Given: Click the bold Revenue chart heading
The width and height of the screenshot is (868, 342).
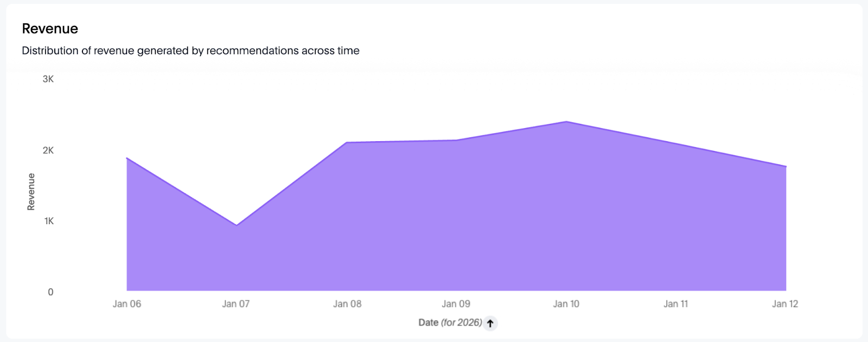Looking at the screenshot, I should [x=50, y=29].
